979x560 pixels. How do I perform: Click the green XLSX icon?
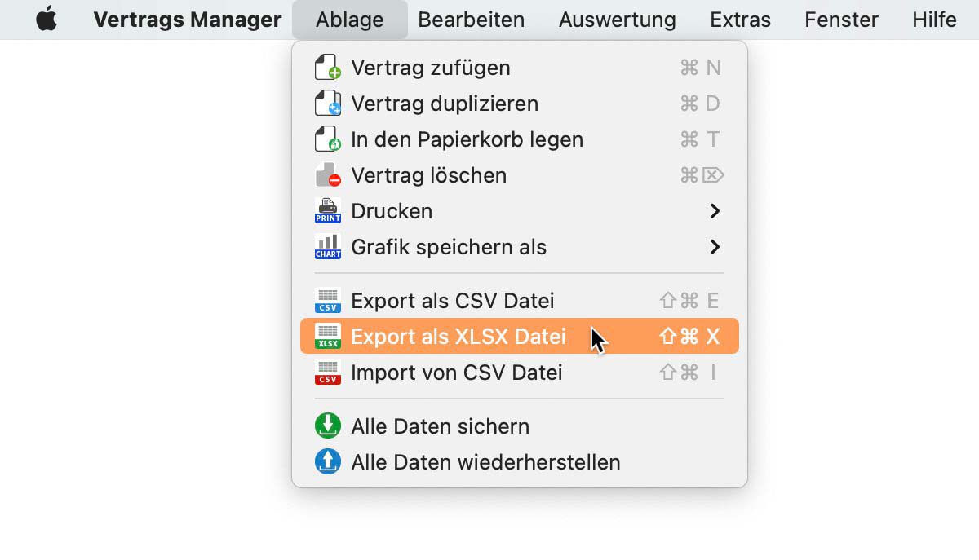[327, 337]
